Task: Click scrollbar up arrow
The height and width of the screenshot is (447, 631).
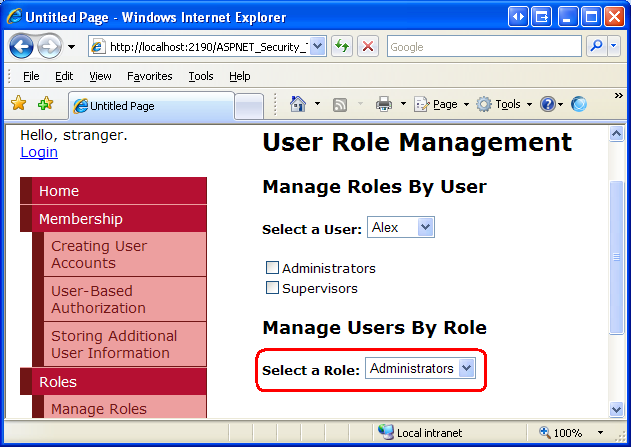Action: [617, 133]
